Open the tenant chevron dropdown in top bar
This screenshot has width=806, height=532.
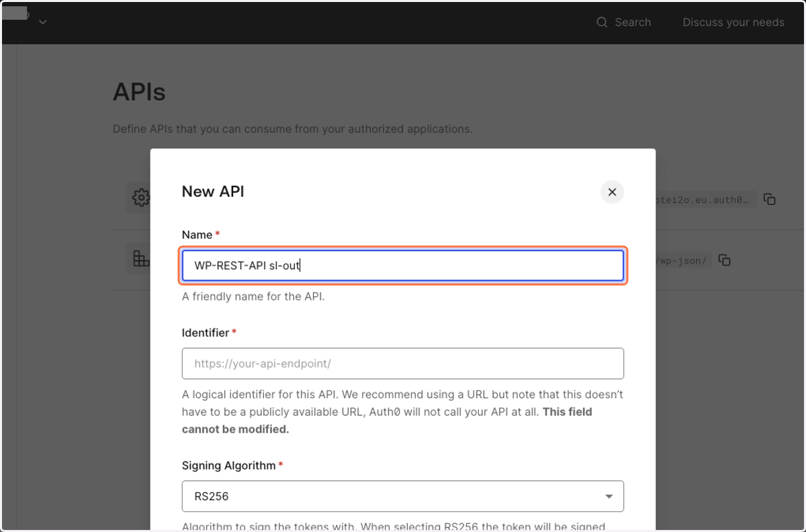[42, 22]
